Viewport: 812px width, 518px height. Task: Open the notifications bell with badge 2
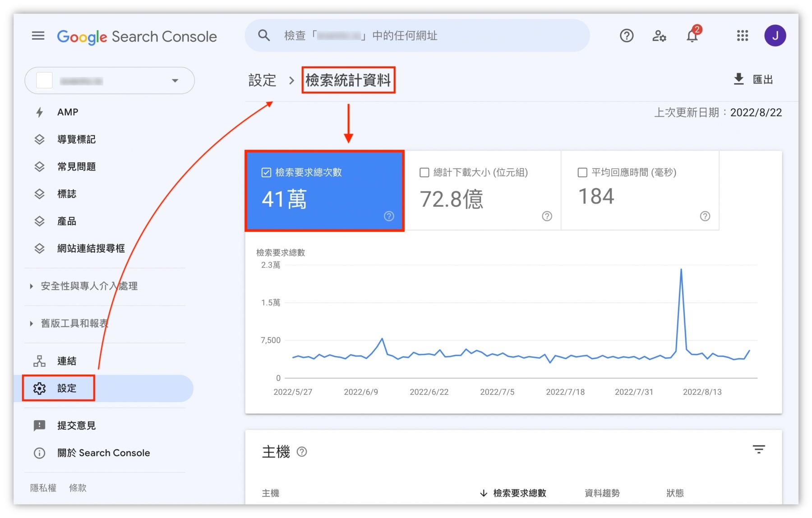pyautogui.click(x=691, y=36)
